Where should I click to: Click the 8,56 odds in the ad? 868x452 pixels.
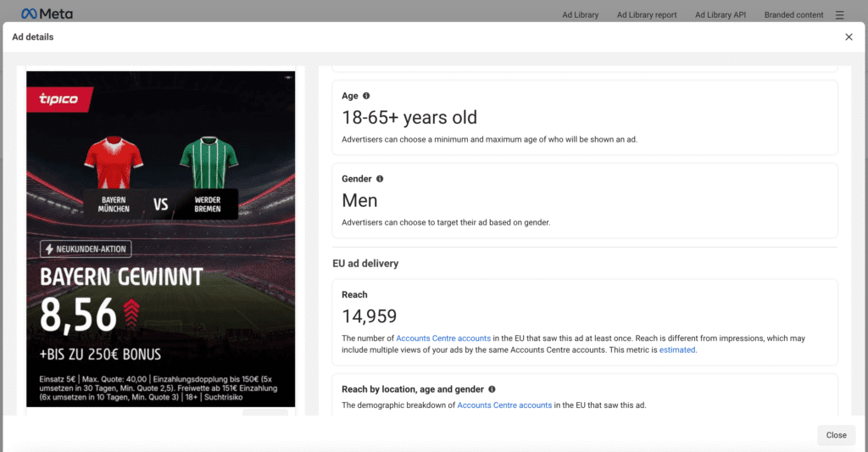(x=79, y=315)
